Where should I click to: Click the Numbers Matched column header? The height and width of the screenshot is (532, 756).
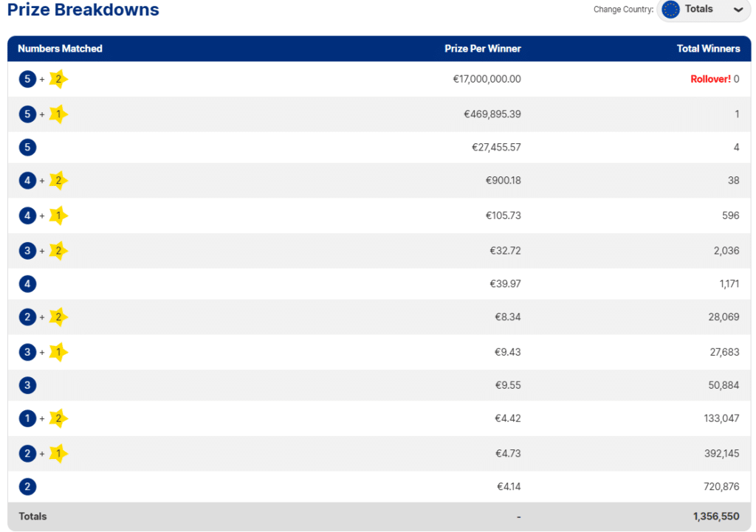coord(60,49)
